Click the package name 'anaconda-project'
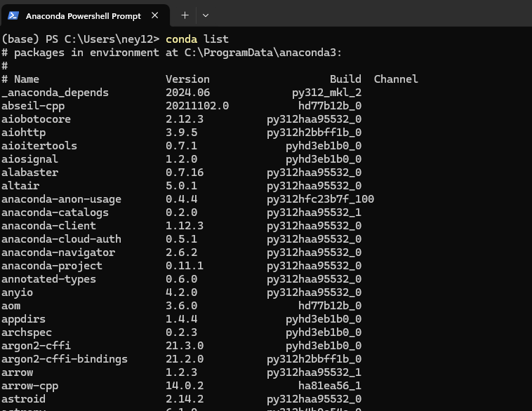Viewport: 532px width, 411px height. 51,266
